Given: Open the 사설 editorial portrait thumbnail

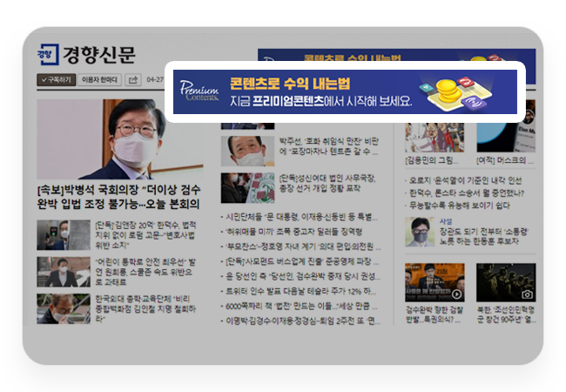Looking at the screenshot, I should point(420,232).
